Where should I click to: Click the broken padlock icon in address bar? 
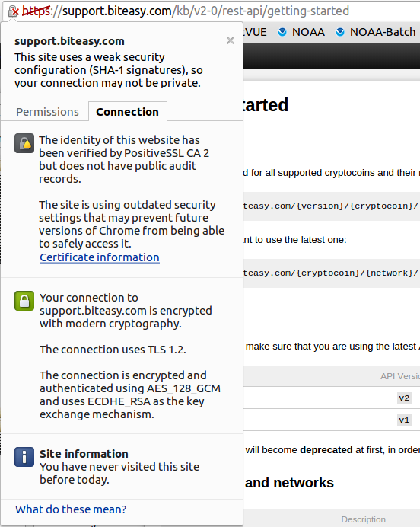pos(14,11)
